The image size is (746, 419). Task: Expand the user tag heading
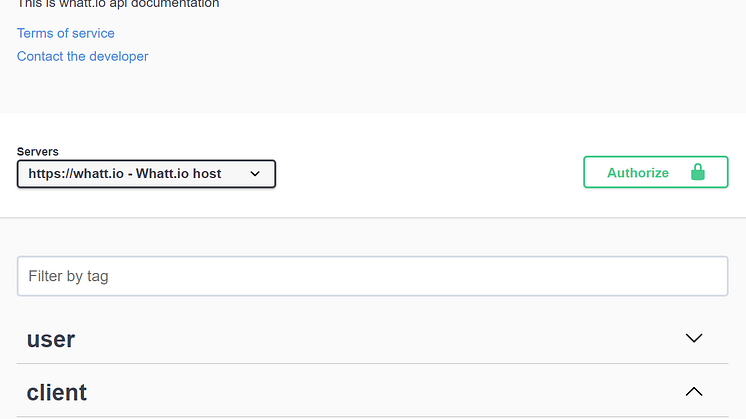pyautogui.click(x=51, y=340)
